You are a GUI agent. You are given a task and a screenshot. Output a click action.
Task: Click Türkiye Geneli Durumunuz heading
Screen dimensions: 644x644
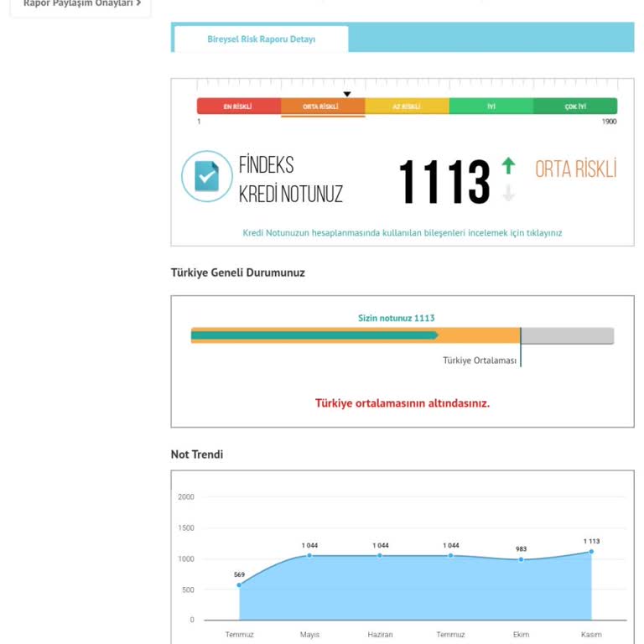click(x=238, y=273)
